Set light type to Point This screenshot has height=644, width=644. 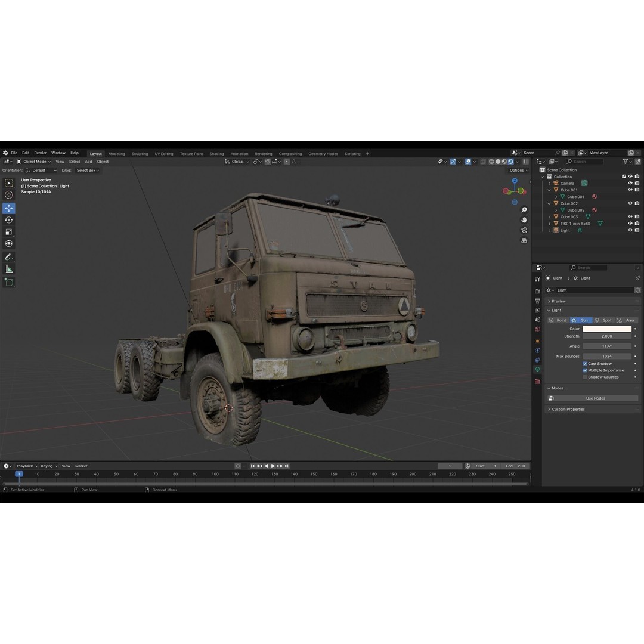(x=559, y=320)
